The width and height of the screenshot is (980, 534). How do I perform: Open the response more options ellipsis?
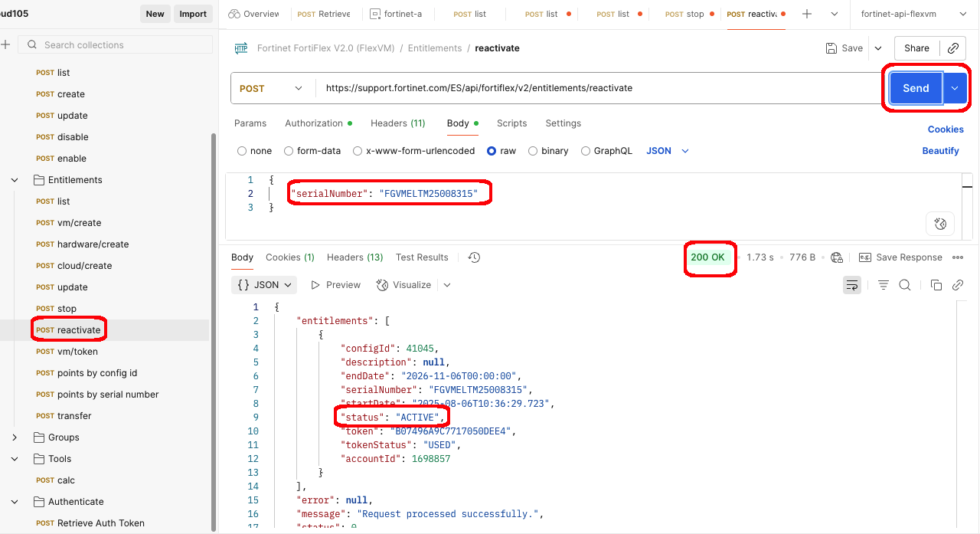[958, 257]
